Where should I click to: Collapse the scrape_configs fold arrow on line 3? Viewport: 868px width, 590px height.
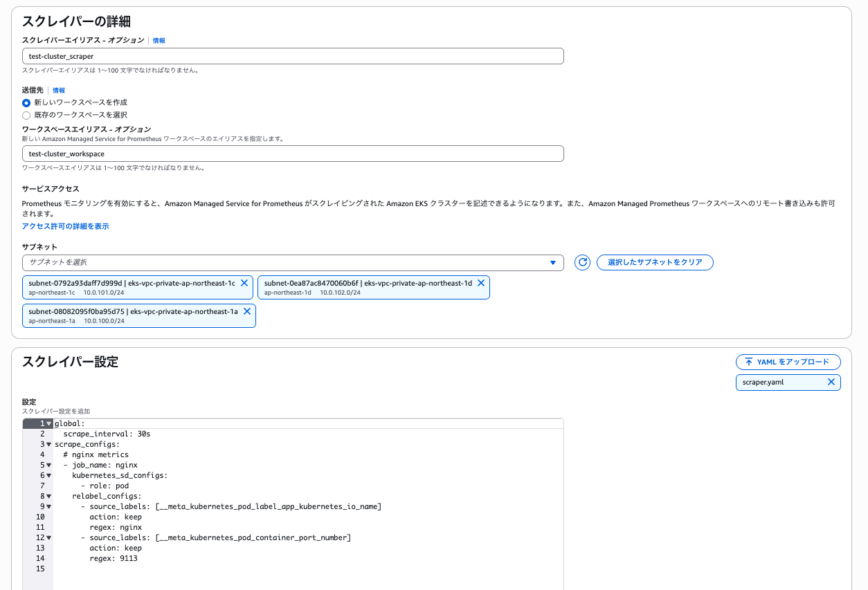(49, 444)
